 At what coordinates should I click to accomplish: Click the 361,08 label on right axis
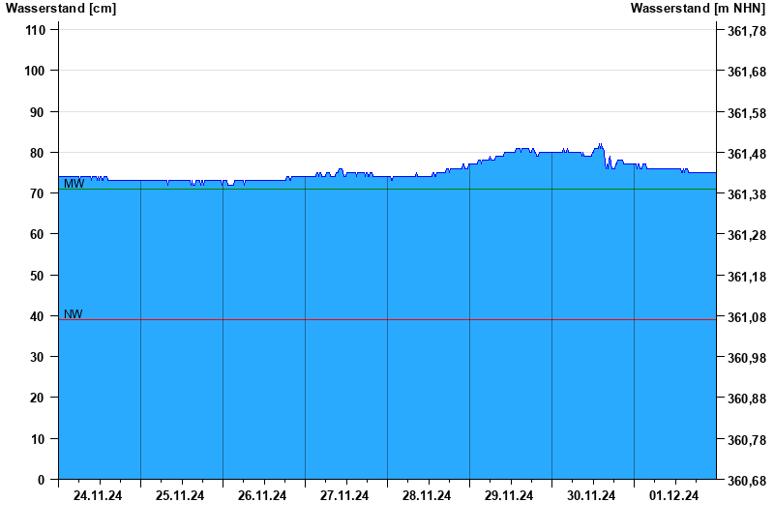[747, 317]
